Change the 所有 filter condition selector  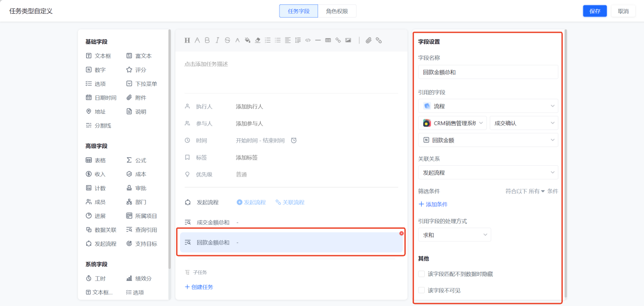(536, 192)
